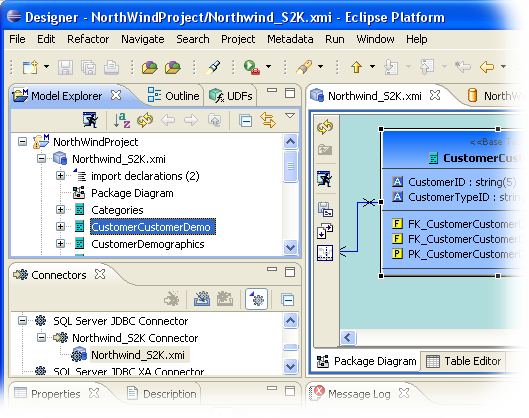The width and height of the screenshot is (529, 418).
Task: Select the CustomerDemographics tree item
Action: [147, 244]
